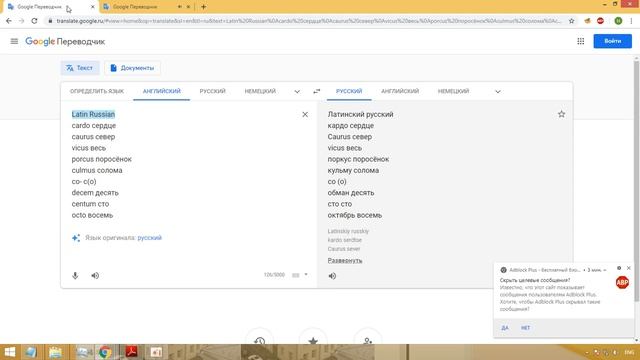Open the Windows Start button
This screenshot has width=640, height=360.
(9, 352)
